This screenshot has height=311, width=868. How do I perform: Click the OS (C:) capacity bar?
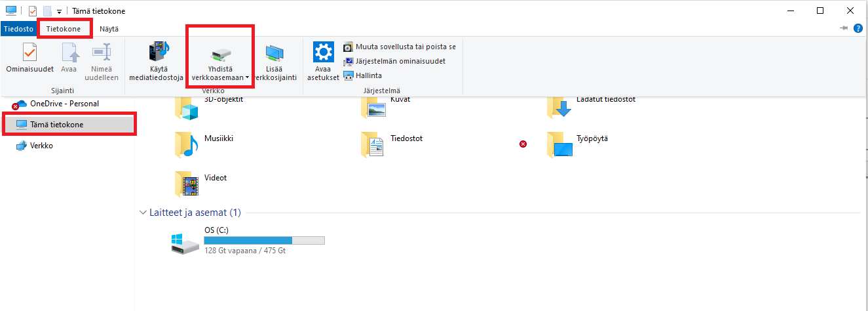pos(264,241)
